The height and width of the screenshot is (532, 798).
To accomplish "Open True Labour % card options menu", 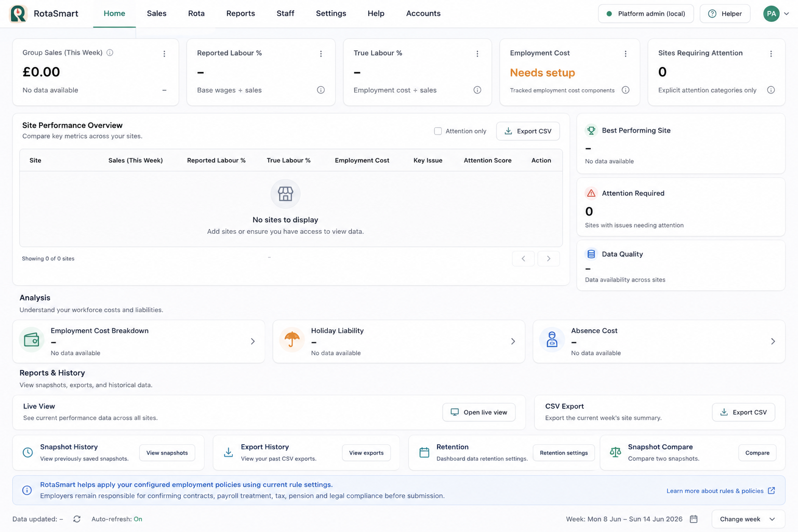I will pyautogui.click(x=477, y=54).
